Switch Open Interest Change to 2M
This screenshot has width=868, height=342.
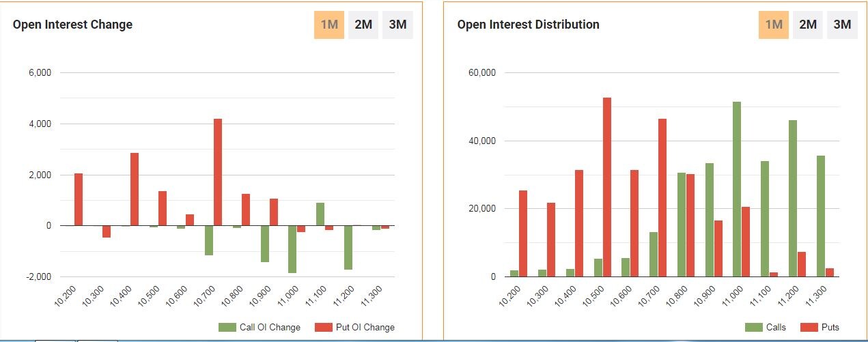pyautogui.click(x=363, y=25)
